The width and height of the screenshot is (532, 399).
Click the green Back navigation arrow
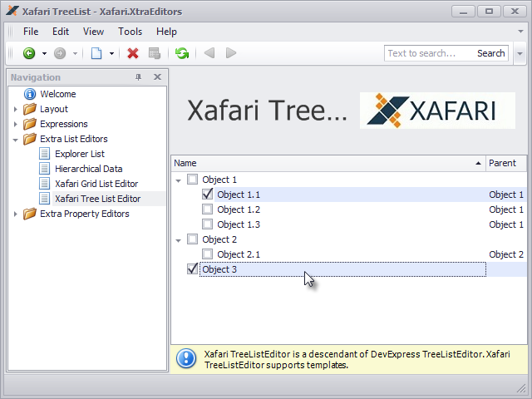tap(29, 53)
